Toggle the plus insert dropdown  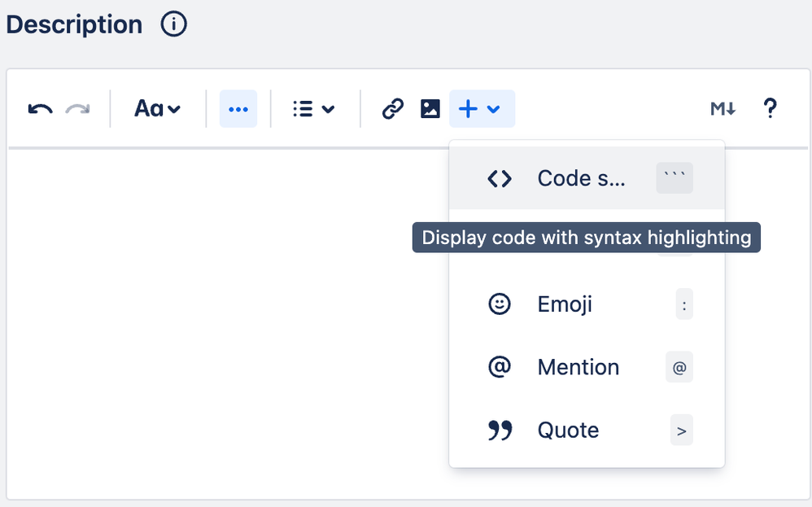tap(482, 109)
